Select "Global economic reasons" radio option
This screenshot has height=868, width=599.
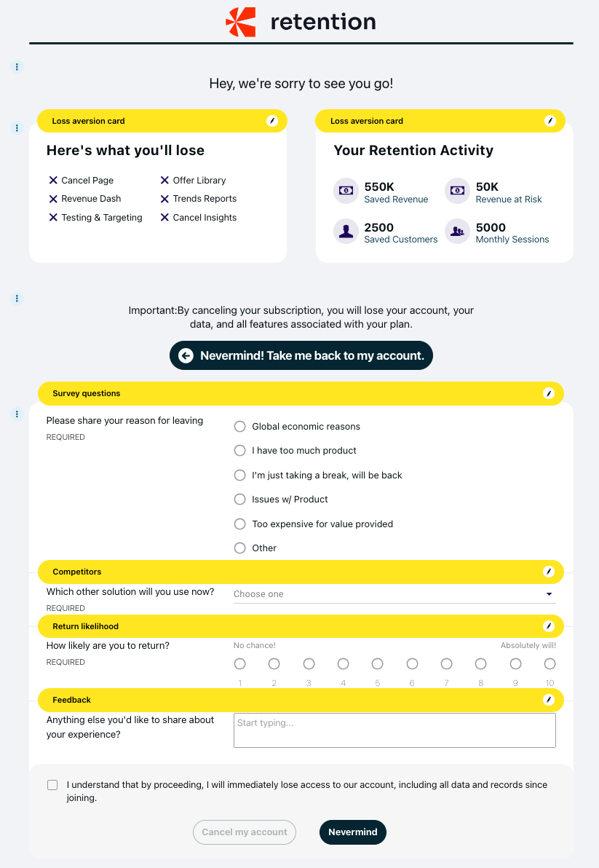pyautogui.click(x=239, y=427)
